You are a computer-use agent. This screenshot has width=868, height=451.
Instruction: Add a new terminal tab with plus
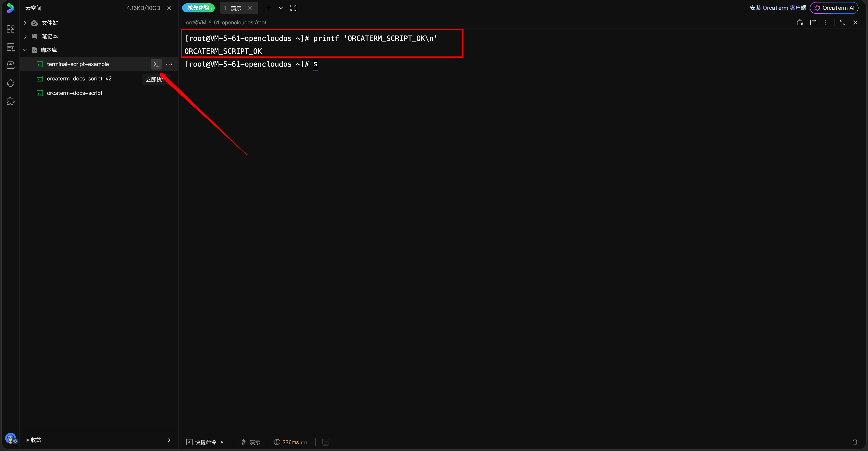pos(268,8)
